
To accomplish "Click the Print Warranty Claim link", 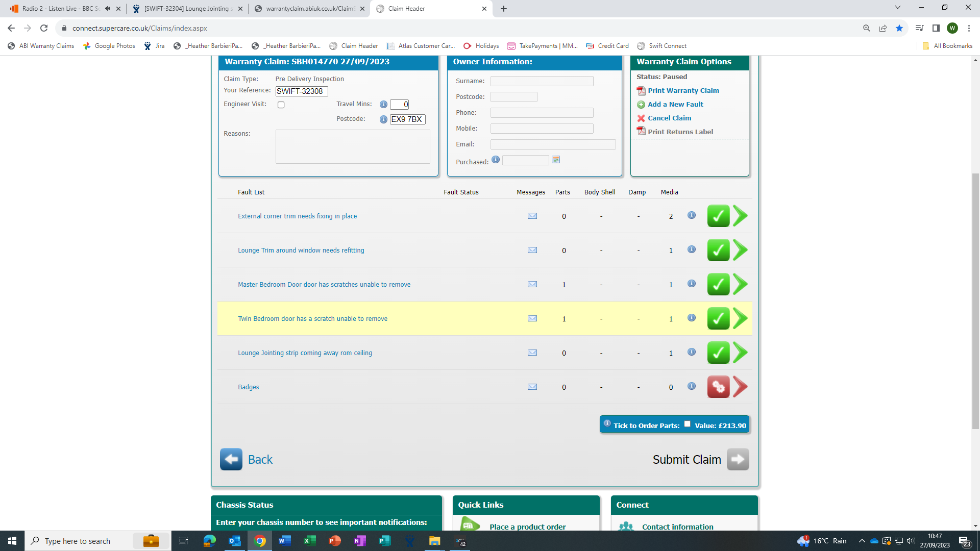I will click(683, 90).
